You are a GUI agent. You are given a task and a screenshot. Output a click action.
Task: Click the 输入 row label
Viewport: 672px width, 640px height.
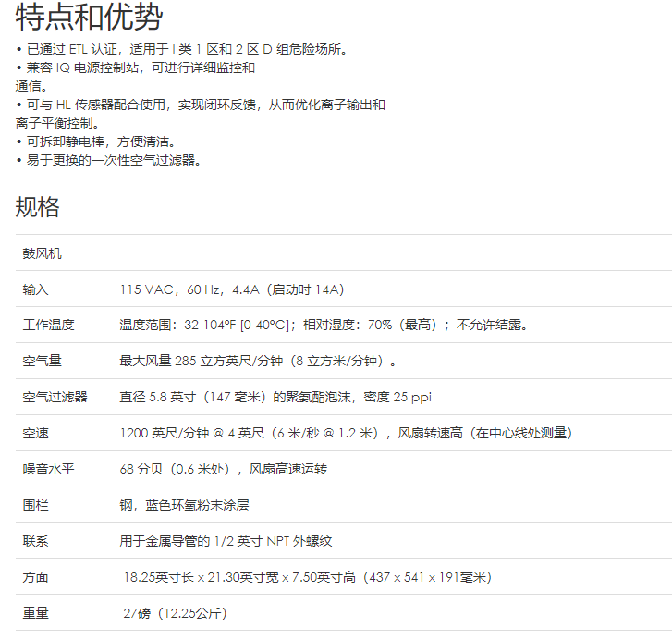[35, 289]
